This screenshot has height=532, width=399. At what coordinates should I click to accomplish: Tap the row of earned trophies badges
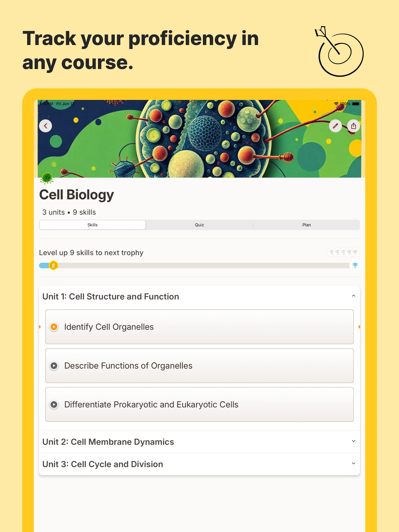343,252
